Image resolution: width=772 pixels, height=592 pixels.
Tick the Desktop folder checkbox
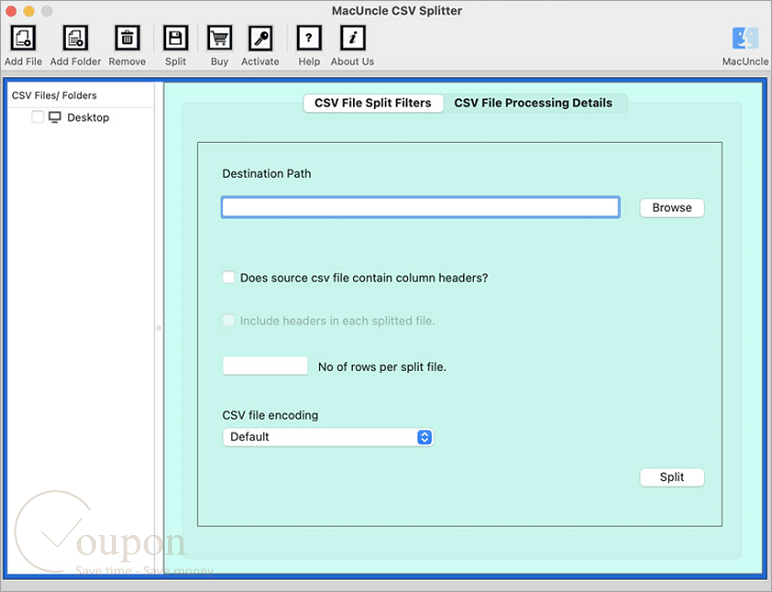point(37,117)
